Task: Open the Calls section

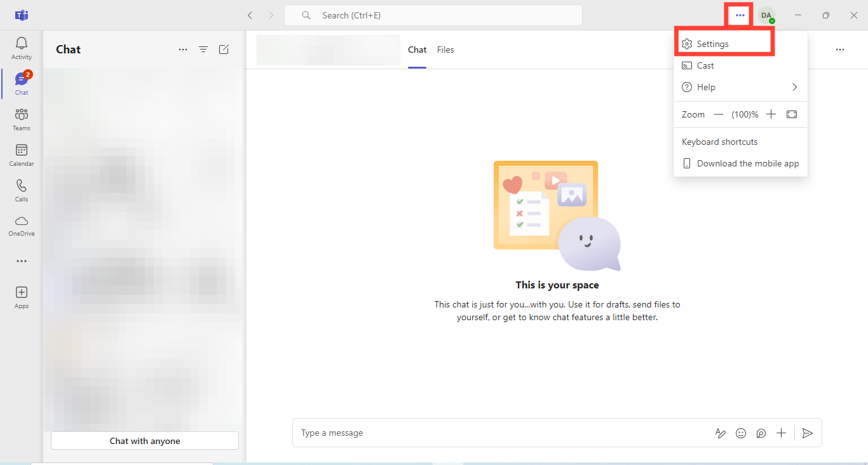Action: [x=22, y=191]
